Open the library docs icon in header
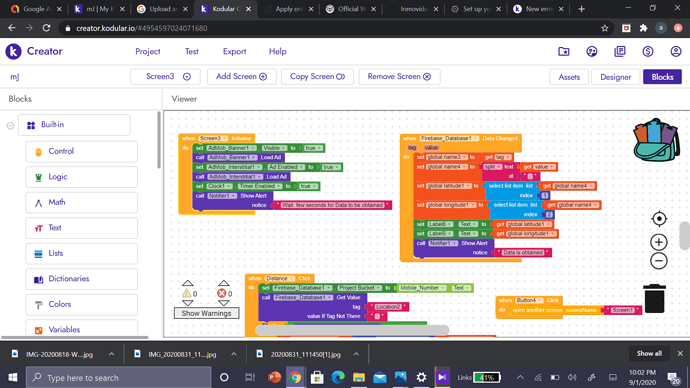The width and height of the screenshot is (690, 388). tap(620, 51)
